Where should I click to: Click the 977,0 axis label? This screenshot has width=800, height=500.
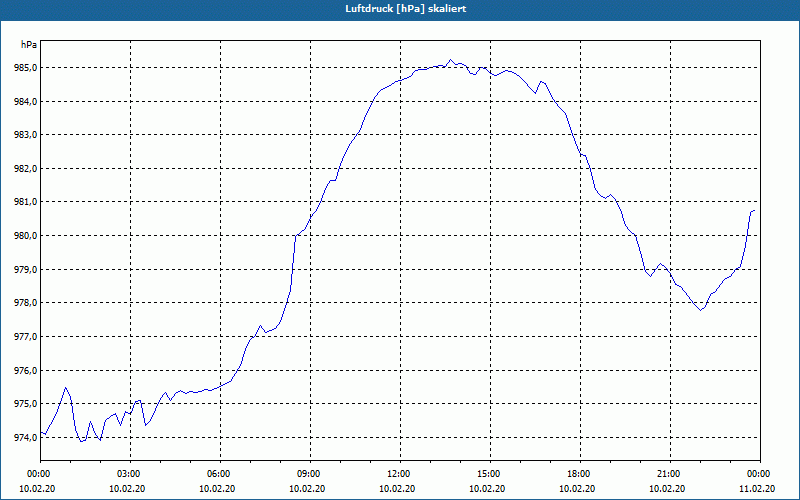27,337
